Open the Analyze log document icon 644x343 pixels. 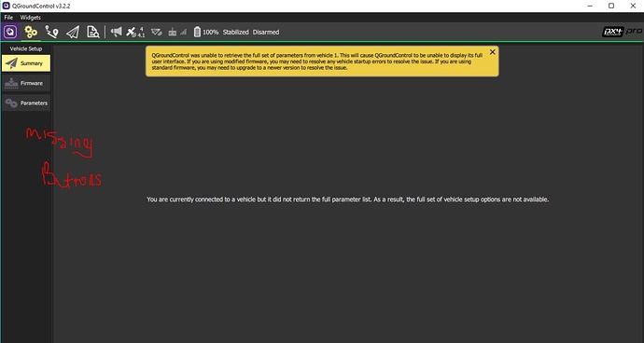[93, 32]
